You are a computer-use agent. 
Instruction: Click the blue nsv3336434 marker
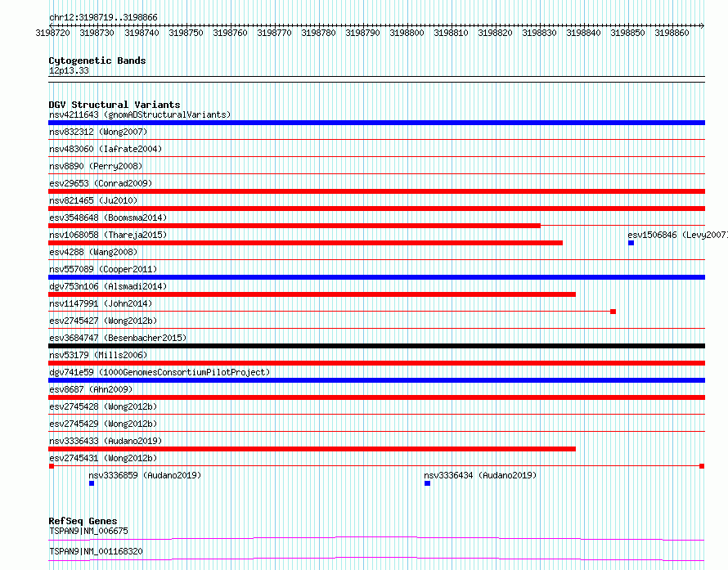(x=427, y=483)
